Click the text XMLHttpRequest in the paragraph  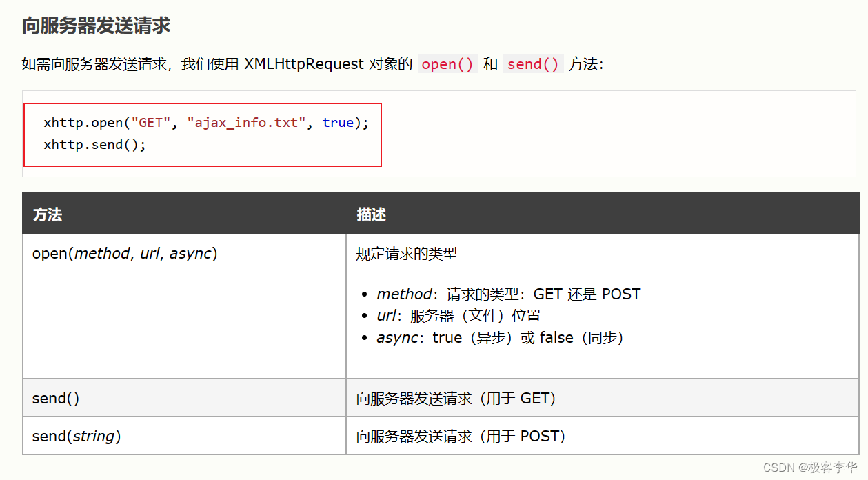[x=303, y=63]
